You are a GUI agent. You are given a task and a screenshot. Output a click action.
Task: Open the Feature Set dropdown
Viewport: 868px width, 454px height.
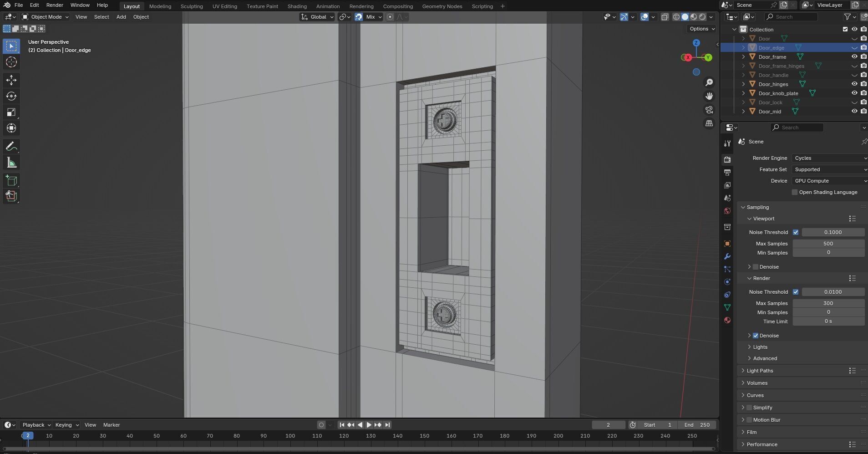830,169
